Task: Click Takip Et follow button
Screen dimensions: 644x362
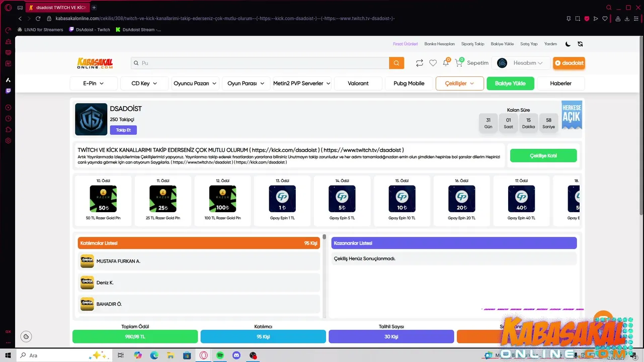Action: click(123, 130)
